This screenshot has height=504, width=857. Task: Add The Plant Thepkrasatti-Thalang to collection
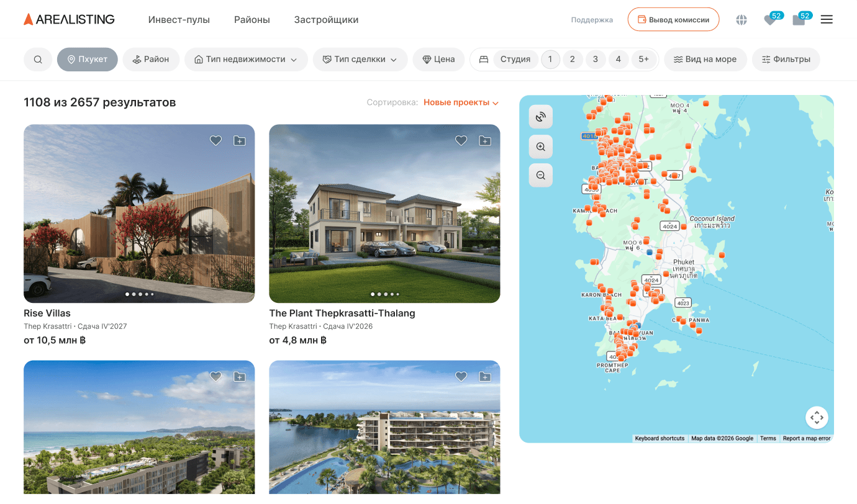485,141
